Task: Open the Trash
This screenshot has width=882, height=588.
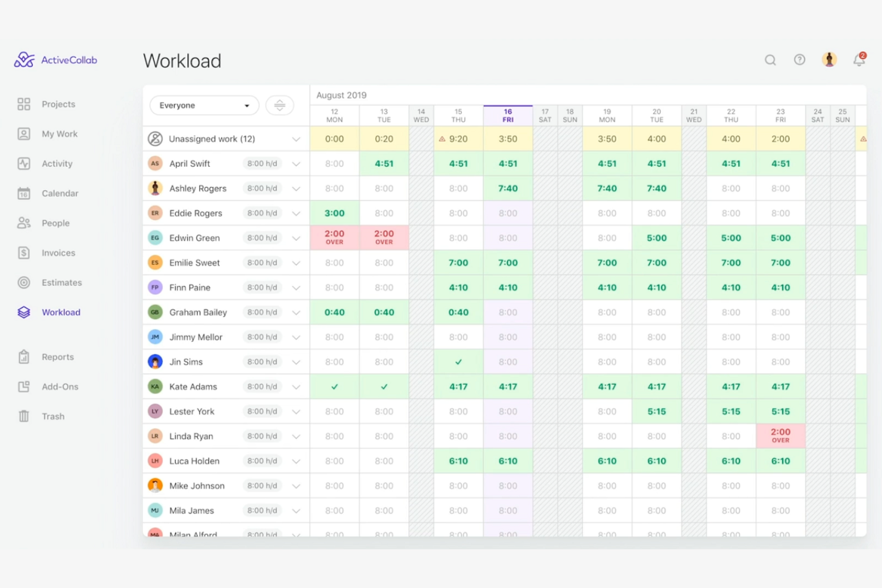Action: [53, 416]
